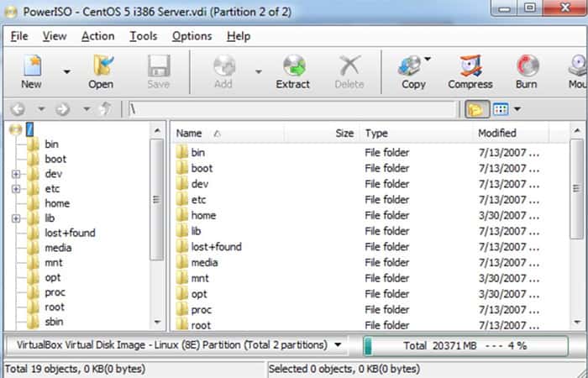The width and height of the screenshot is (588, 378).
Task: Open the View menu
Action: pyautogui.click(x=55, y=36)
